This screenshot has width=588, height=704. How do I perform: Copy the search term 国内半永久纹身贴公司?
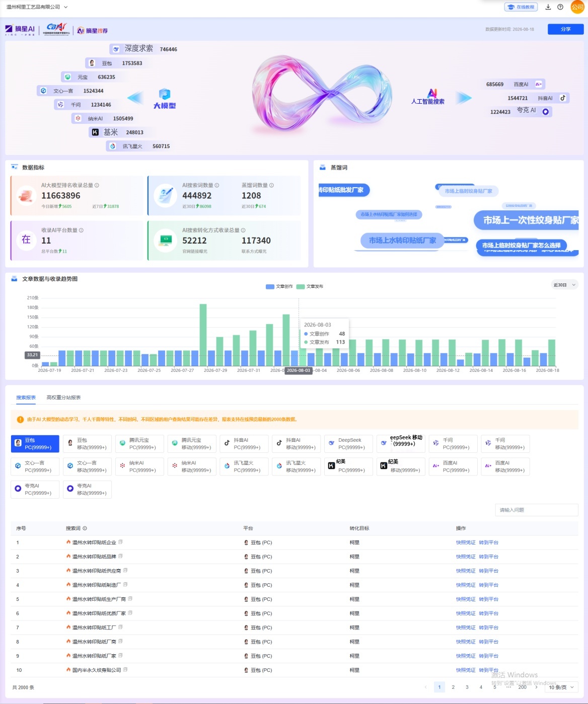(x=125, y=669)
